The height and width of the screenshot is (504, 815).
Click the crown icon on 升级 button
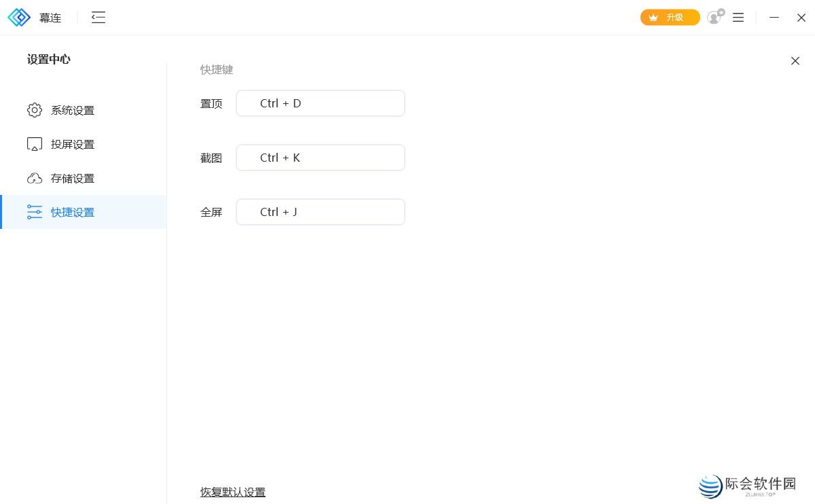[653, 17]
